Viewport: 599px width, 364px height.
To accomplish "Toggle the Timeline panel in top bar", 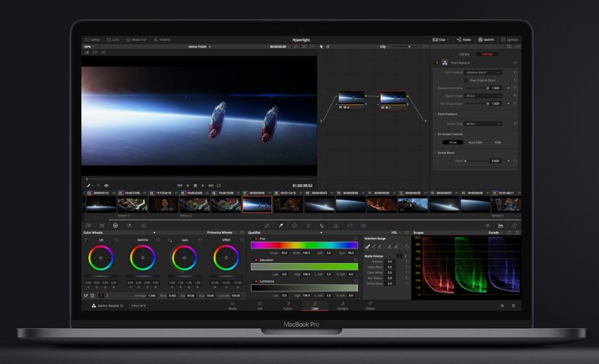I will [162, 40].
